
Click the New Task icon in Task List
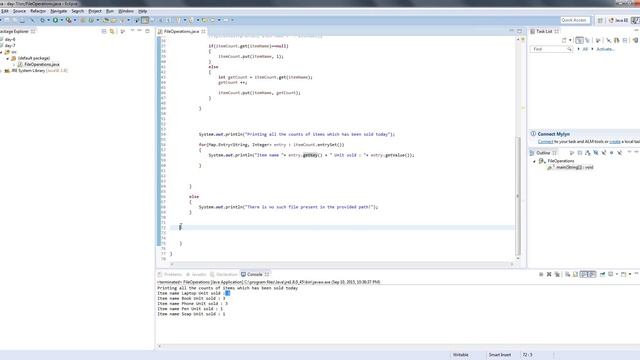point(564,40)
